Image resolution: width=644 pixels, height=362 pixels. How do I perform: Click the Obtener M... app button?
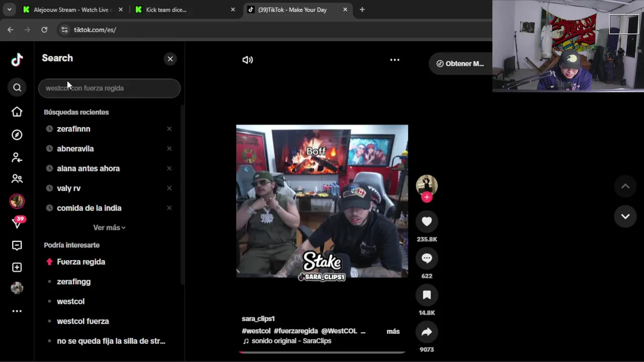(460, 64)
